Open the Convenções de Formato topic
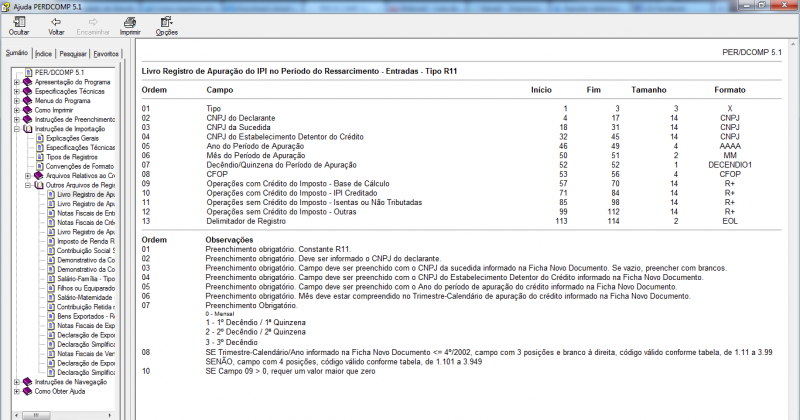Viewport: 800px width, 420px height. [x=80, y=166]
